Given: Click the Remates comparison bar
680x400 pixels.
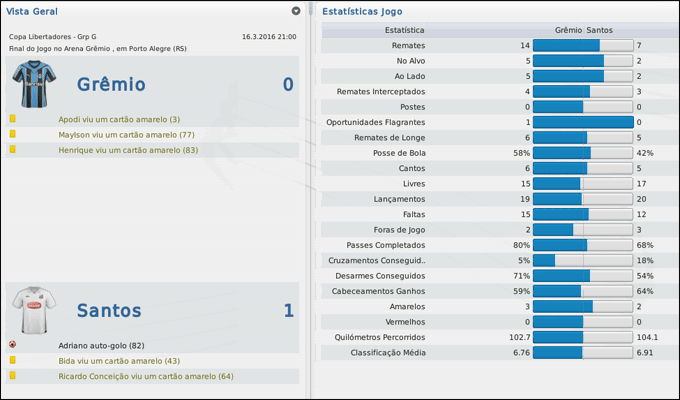Looking at the screenshot, I should click(x=583, y=46).
